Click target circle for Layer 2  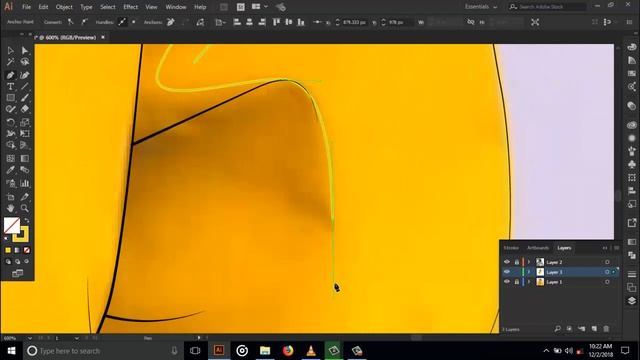(607, 262)
